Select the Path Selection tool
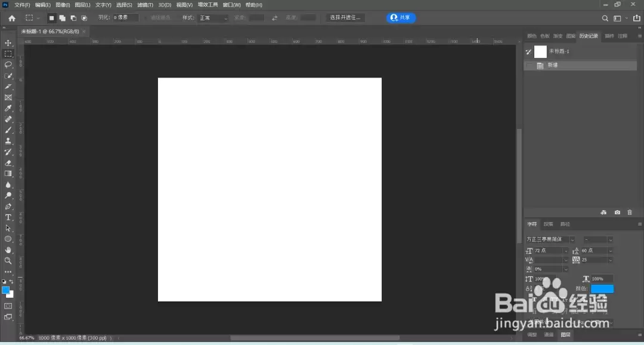Viewport: 644px width, 345px height. coord(8,228)
